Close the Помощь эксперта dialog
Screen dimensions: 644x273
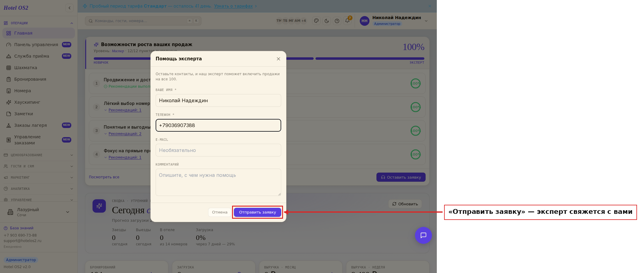click(278, 59)
